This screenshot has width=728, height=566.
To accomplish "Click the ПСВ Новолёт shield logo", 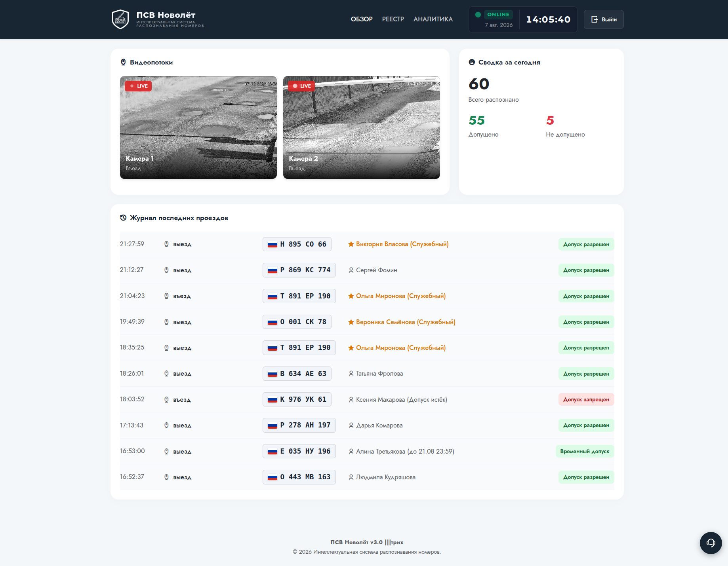I will [x=120, y=19].
